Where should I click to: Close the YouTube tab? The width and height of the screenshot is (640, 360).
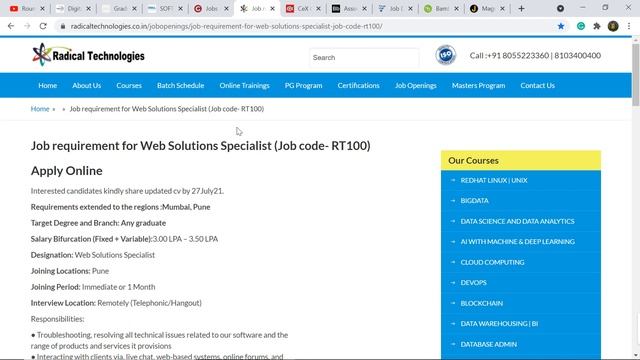[x=42, y=9]
